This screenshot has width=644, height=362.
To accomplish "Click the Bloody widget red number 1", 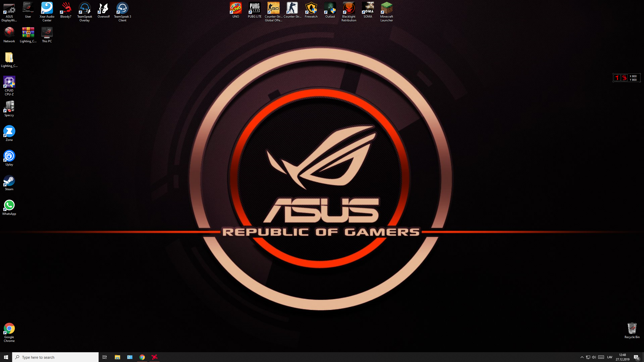I will [x=617, y=78].
